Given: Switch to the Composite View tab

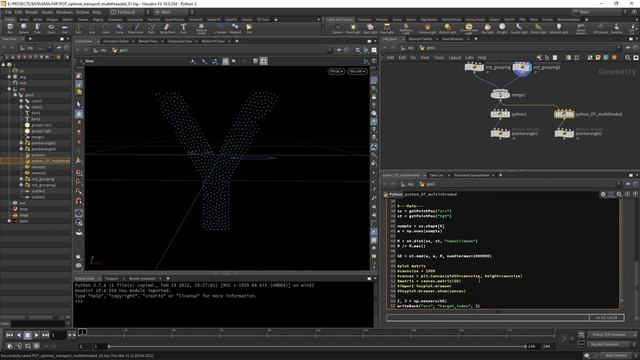Looking at the screenshot, I should [x=179, y=41].
